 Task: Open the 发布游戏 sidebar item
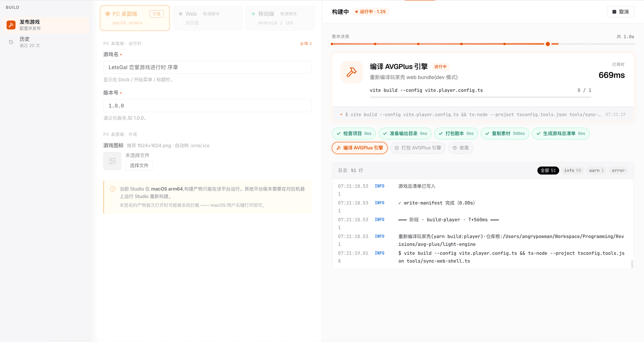pos(46,25)
